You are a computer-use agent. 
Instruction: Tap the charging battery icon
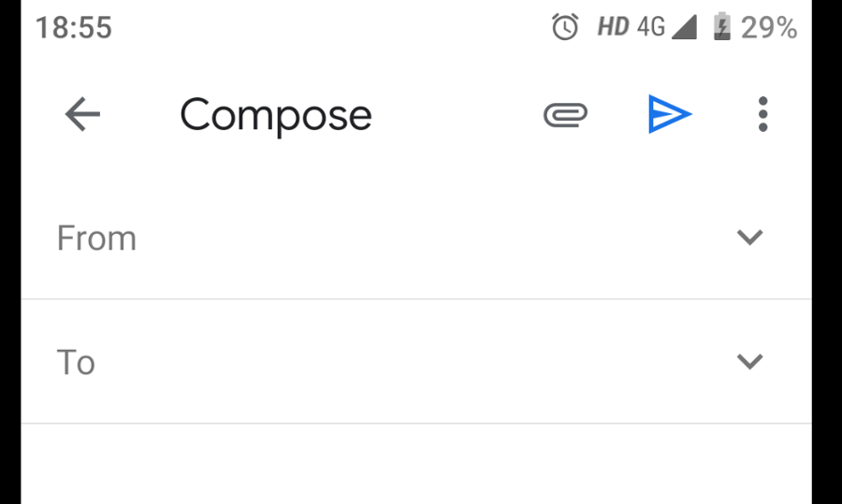coord(721,27)
